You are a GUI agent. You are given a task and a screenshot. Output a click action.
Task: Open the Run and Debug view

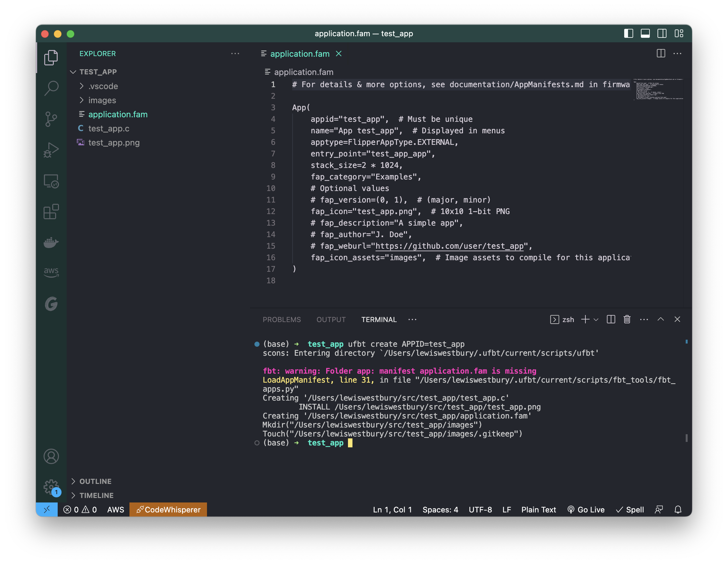click(x=51, y=150)
